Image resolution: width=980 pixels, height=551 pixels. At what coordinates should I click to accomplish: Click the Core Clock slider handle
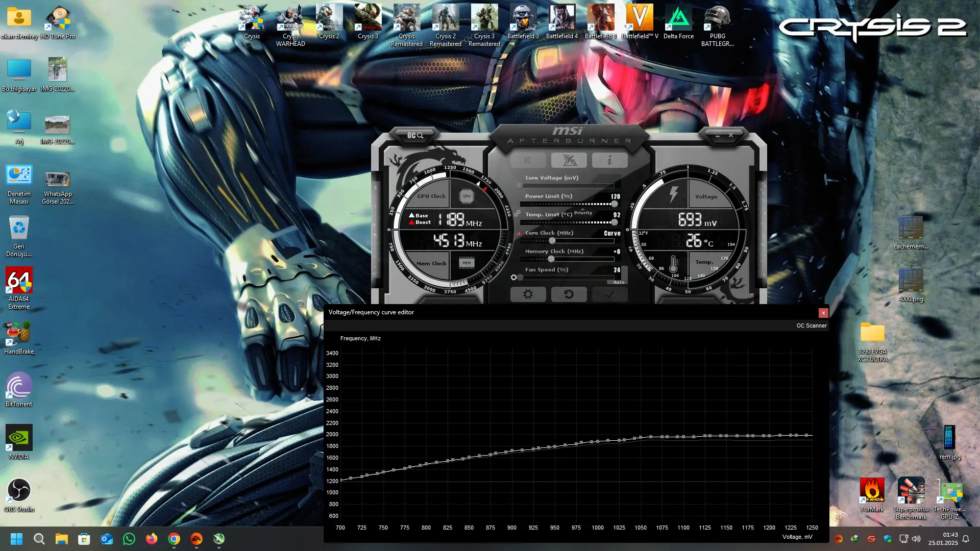click(552, 241)
